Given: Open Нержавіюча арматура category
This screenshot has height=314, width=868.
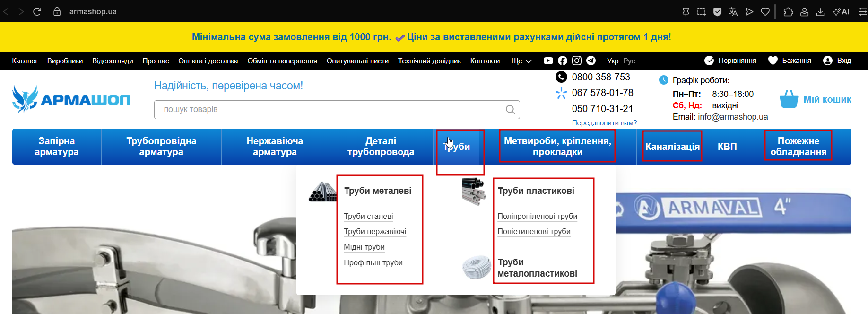Looking at the screenshot, I should [x=275, y=147].
